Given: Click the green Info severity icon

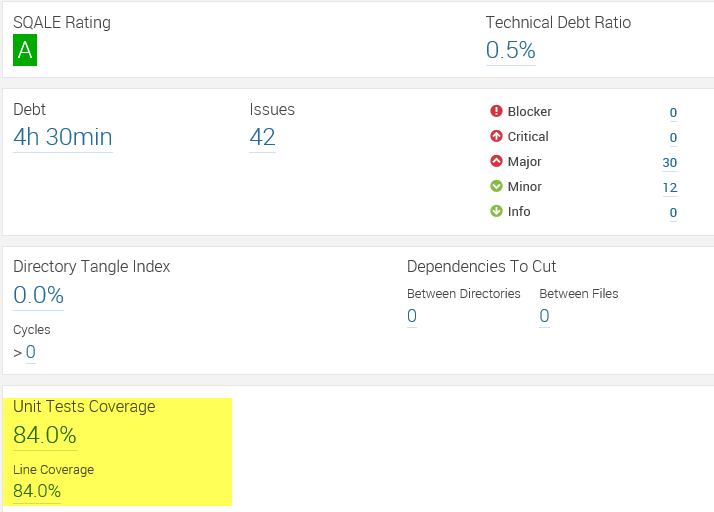Looking at the screenshot, I should [x=496, y=212].
